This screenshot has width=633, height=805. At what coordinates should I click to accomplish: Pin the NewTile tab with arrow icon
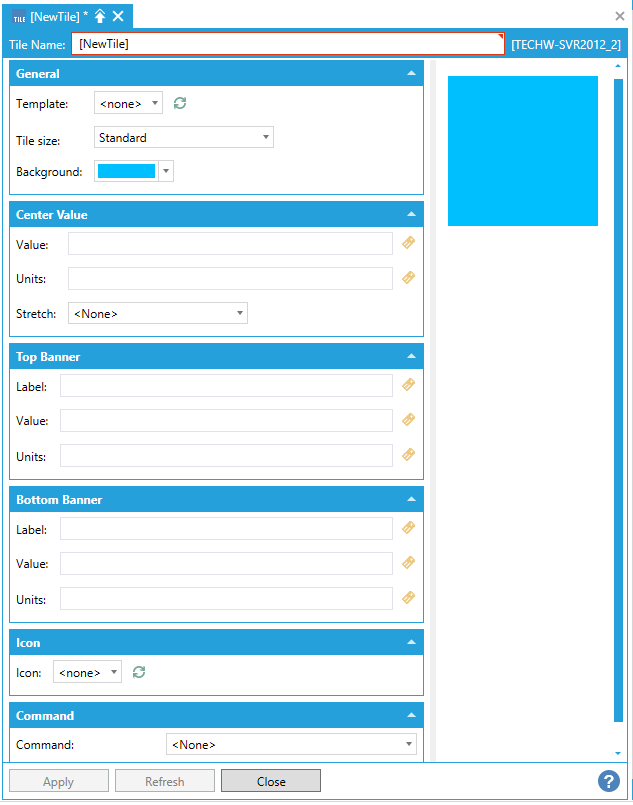click(100, 16)
